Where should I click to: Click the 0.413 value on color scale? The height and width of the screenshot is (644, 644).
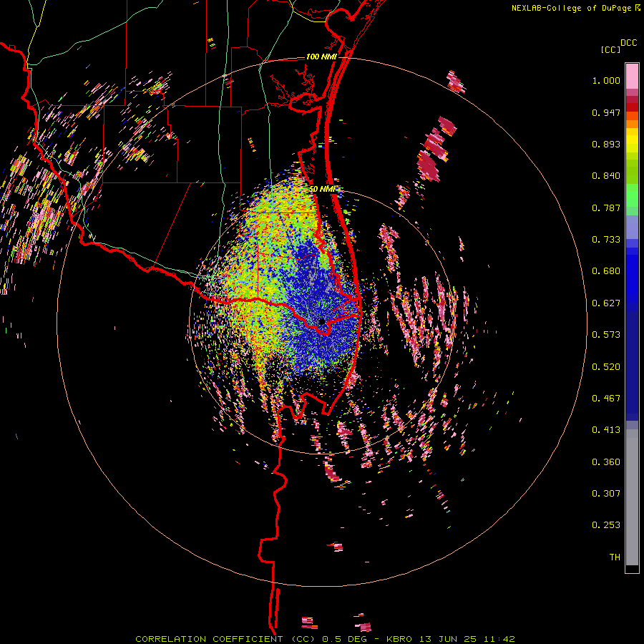606,430
